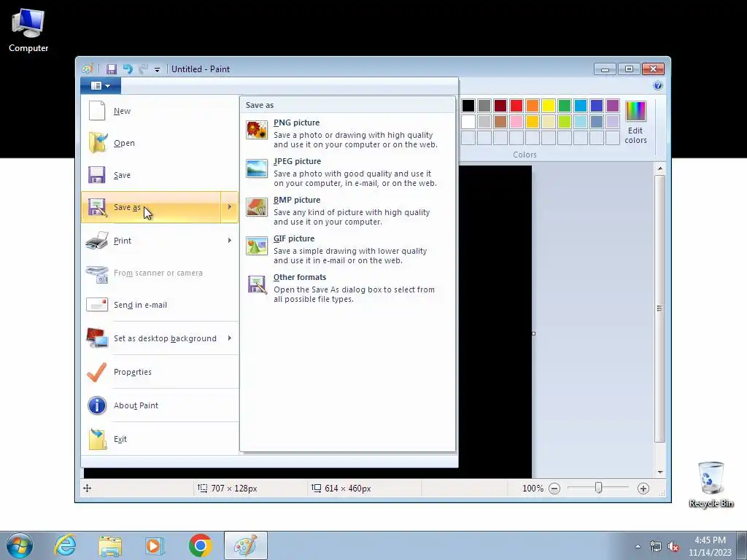Click the Windows Start button
This screenshot has height=560, width=747.
(20, 545)
